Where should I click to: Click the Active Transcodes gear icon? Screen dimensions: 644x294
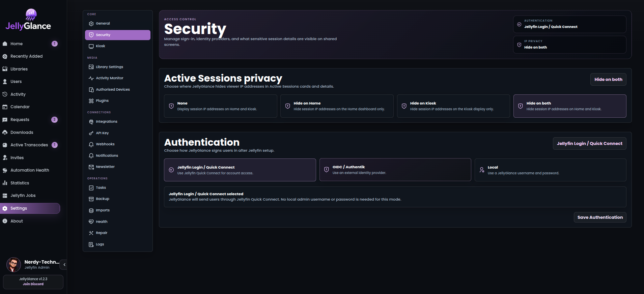point(5,145)
